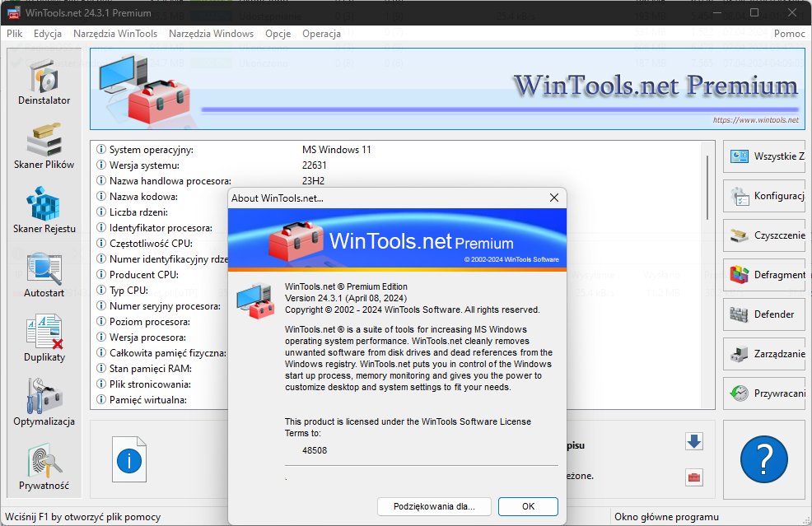The image size is (812, 526).
Task: Open Narzędzia WinTools menu
Action: (115, 34)
